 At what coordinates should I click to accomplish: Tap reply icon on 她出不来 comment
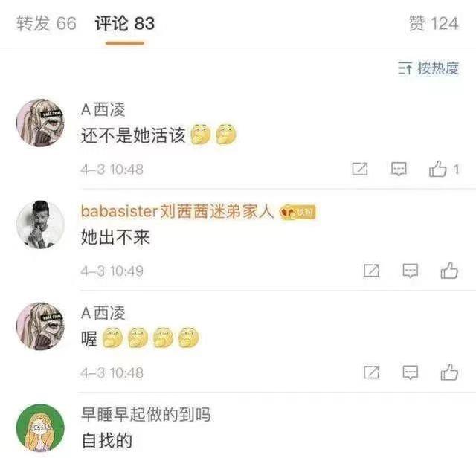[x=411, y=271]
